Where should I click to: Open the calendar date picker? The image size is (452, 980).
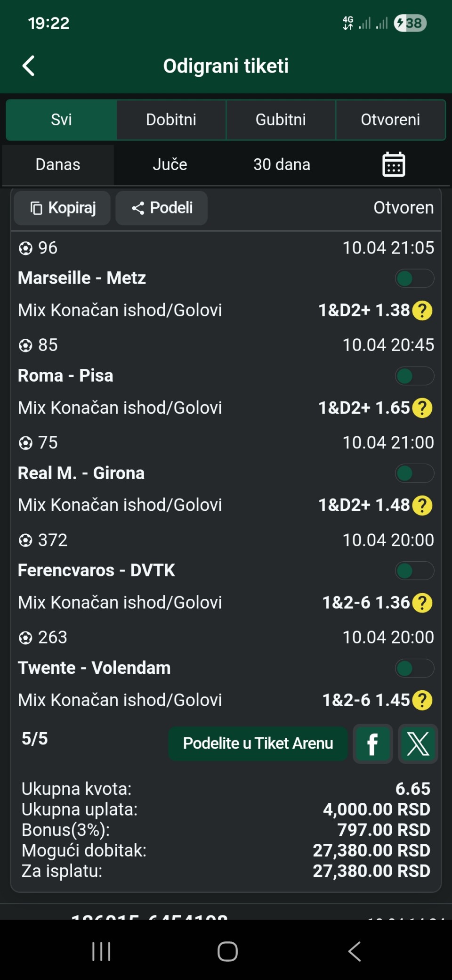coord(393,164)
